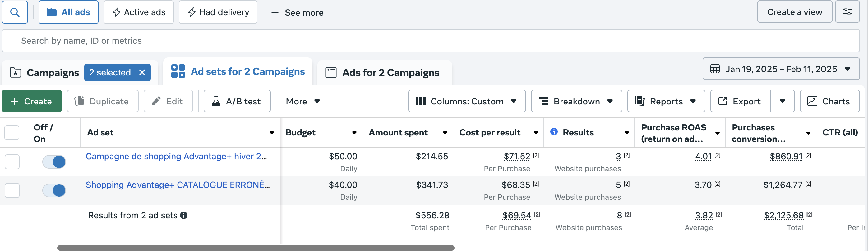The image size is (868, 251).
Task: Open the A/B test flask tool
Action: tap(237, 101)
